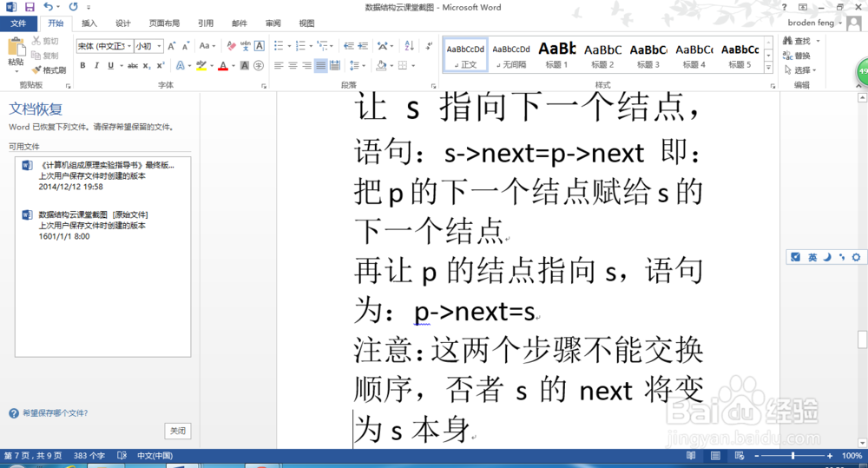Click the 希望保存哪个文件? help link

[x=55, y=413]
